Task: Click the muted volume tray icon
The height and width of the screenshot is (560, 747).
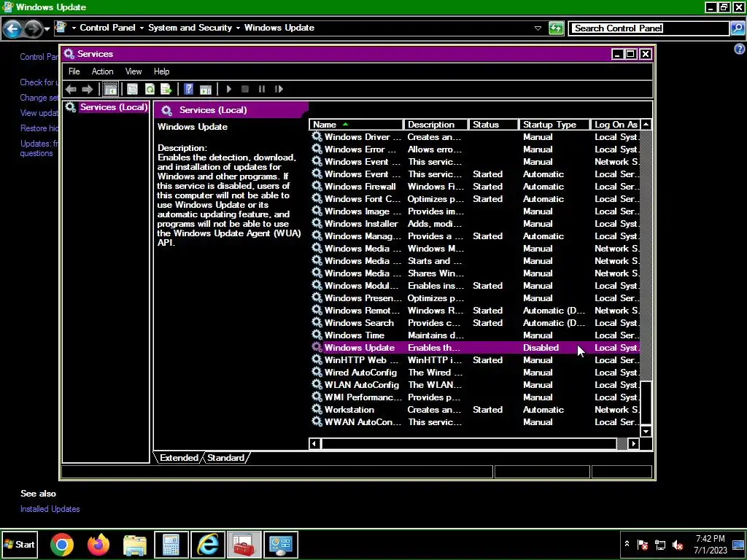Action: click(677, 545)
